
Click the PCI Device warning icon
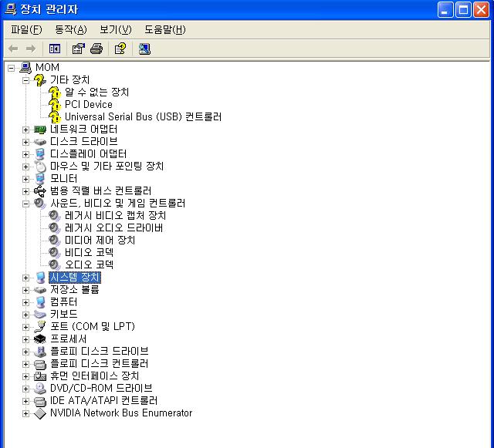(x=55, y=105)
